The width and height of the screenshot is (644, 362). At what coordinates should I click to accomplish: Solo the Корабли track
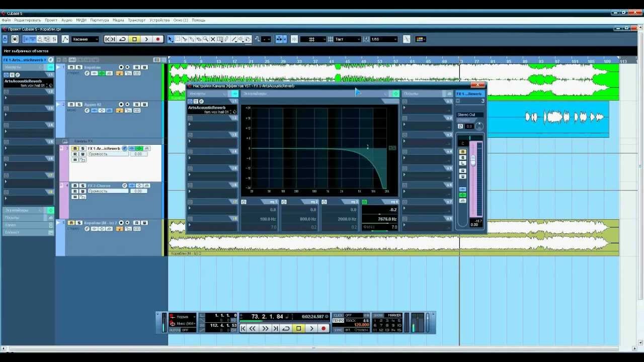click(79, 67)
